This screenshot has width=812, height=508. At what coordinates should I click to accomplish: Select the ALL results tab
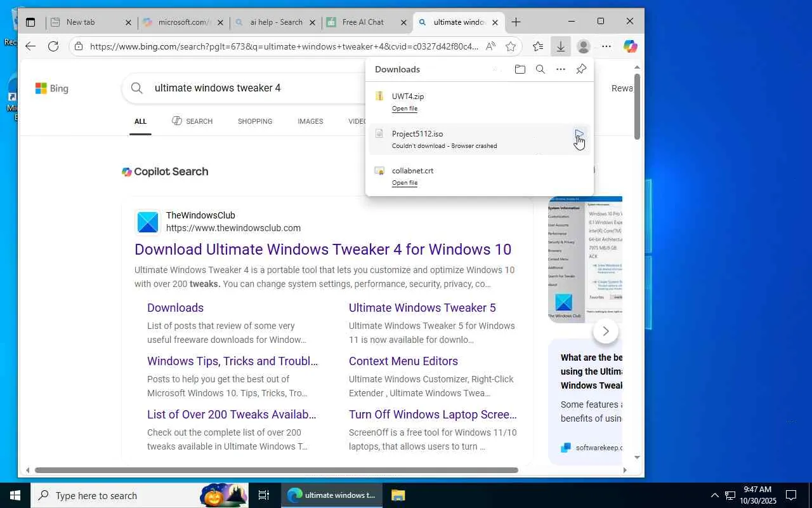pyautogui.click(x=140, y=121)
